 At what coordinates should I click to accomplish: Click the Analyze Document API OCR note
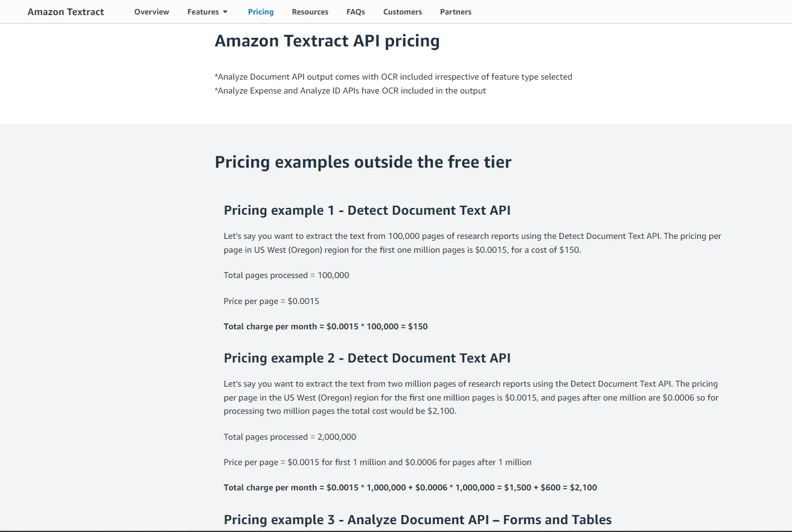click(x=393, y=77)
